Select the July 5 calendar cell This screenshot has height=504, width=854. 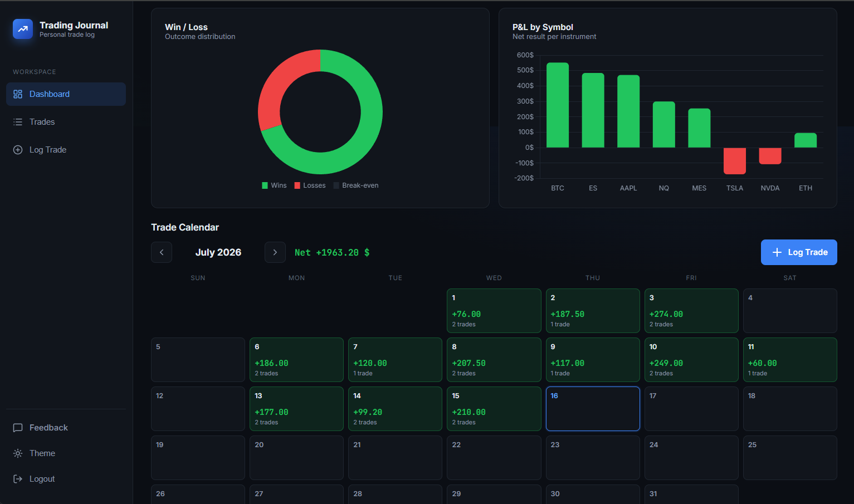(198, 360)
